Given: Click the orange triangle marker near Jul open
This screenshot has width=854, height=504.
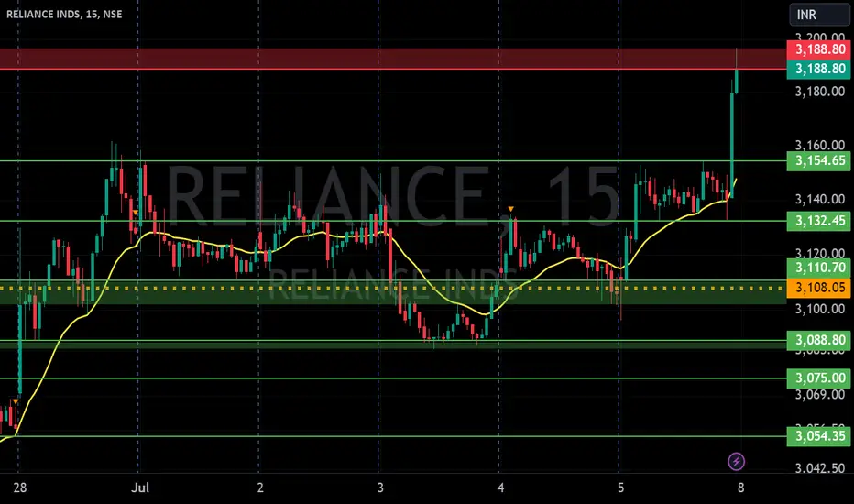Looking at the screenshot, I should (x=135, y=213).
